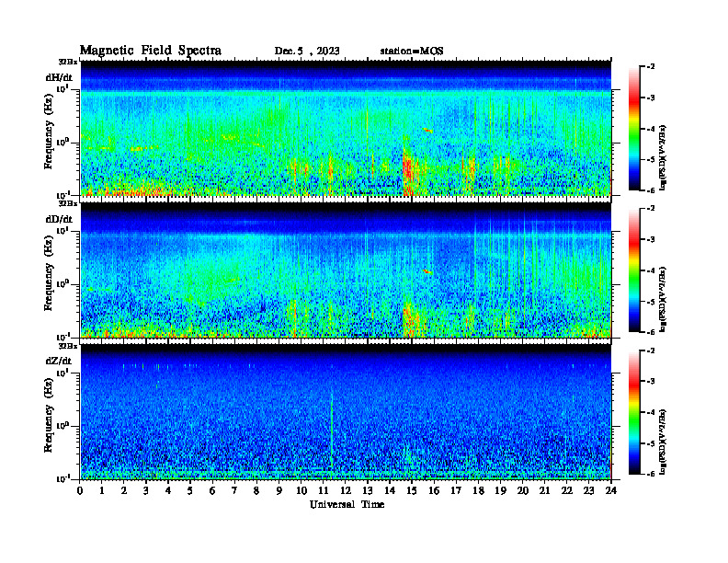This screenshot has width=728, height=563.
Task: Click the -4 value on dD/dt color scale
Action: coord(649,270)
